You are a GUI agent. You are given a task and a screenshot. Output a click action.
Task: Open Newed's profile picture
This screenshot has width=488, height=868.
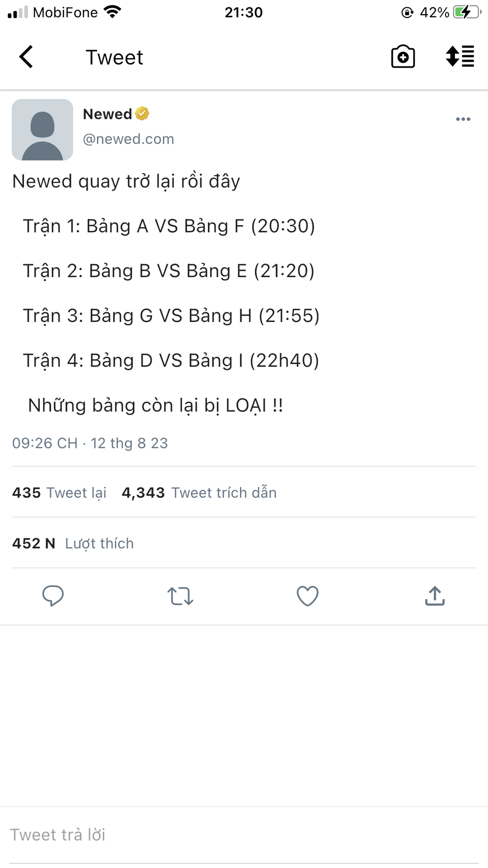[x=42, y=130]
